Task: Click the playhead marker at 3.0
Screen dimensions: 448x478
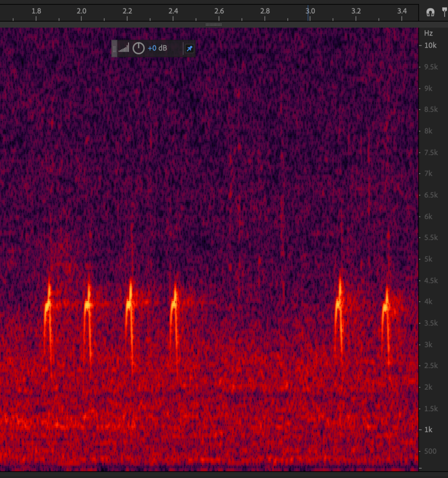Action: (308, 12)
